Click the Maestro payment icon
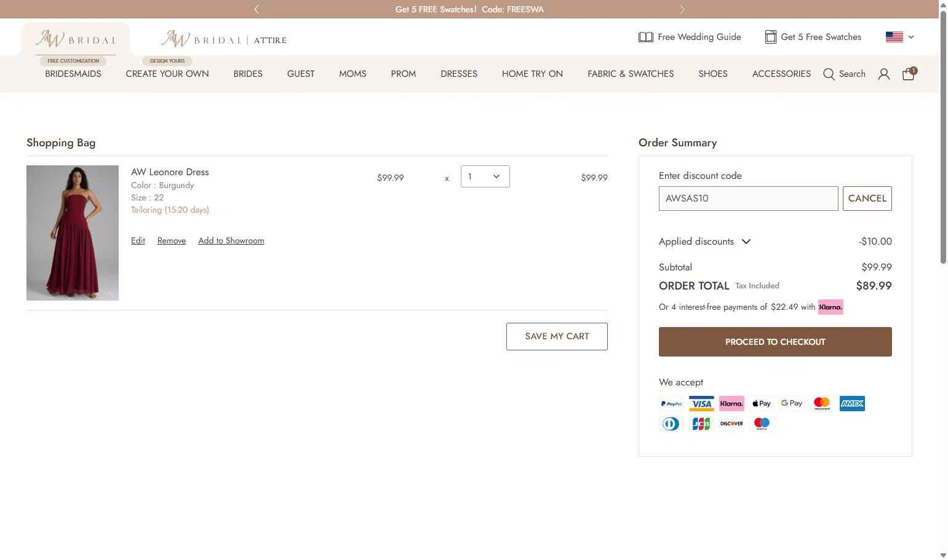The width and height of the screenshot is (948, 560). [762, 424]
